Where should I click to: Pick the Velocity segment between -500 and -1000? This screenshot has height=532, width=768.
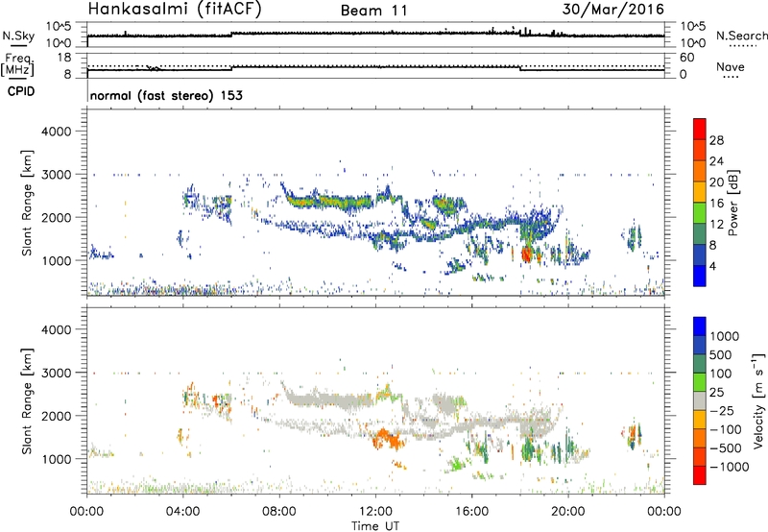700,456
